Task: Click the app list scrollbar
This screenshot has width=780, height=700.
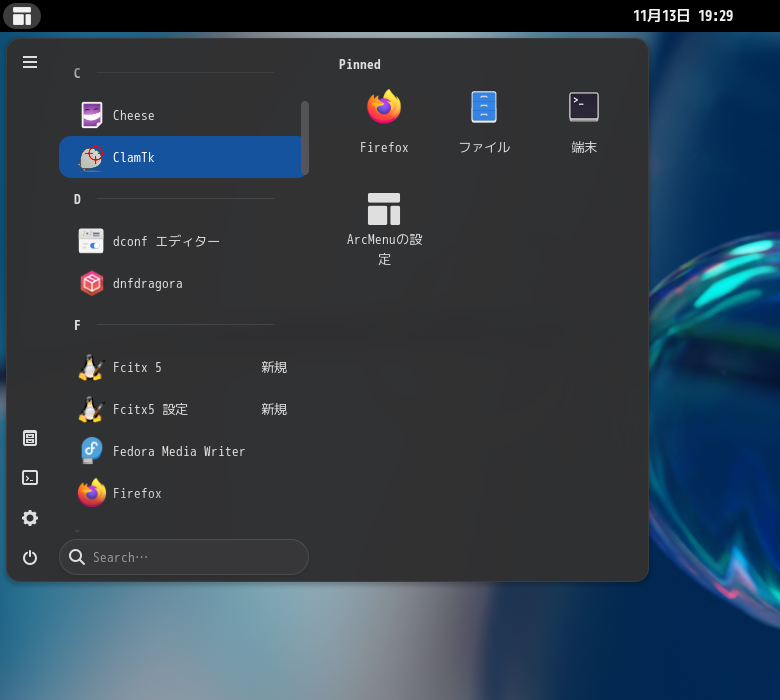Action: tap(305, 138)
